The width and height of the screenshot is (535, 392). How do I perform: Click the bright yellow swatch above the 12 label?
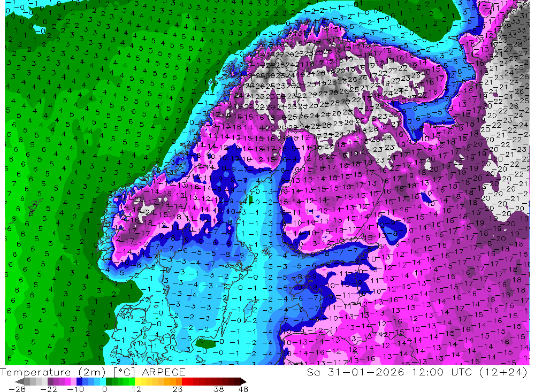138,381
